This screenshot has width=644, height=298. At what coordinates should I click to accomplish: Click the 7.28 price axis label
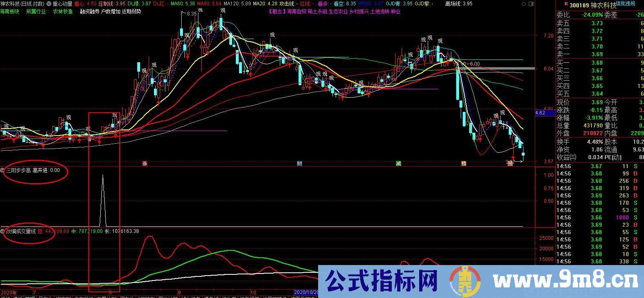click(x=549, y=36)
